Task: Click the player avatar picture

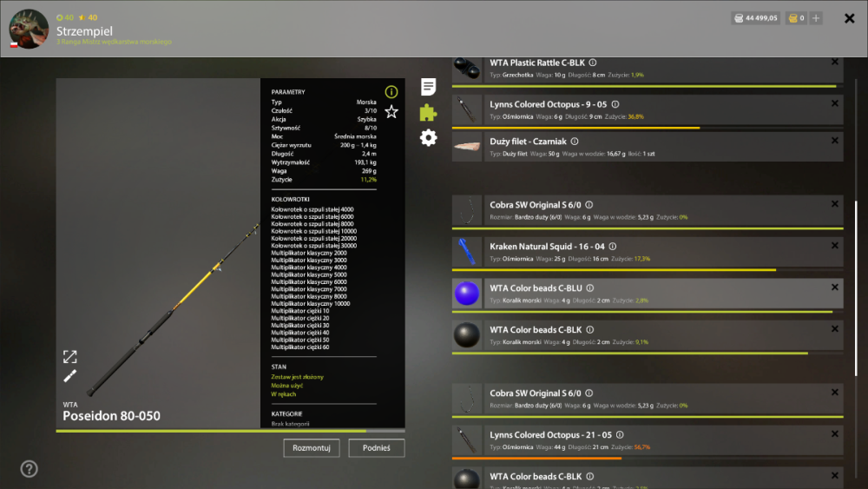Action: [29, 29]
